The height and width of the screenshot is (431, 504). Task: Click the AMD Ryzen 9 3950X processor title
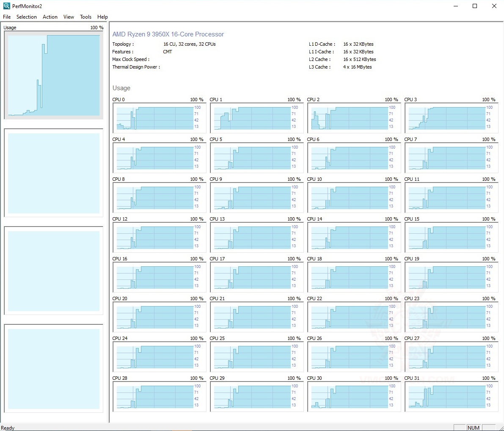coord(168,34)
